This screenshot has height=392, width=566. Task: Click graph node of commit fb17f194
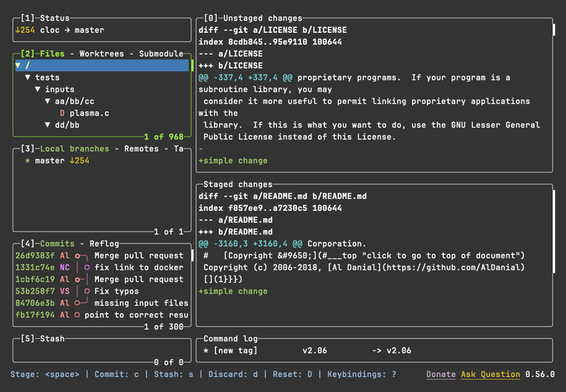pos(78,315)
